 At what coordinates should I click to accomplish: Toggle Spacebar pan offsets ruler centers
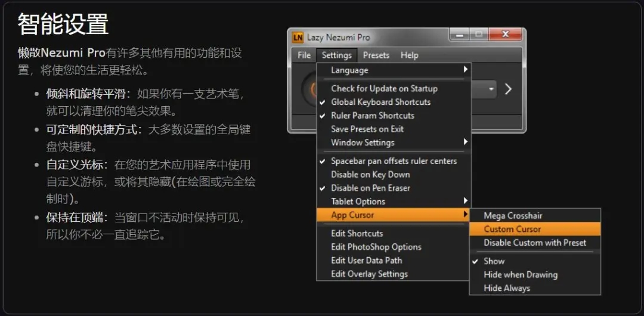(x=394, y=161)
